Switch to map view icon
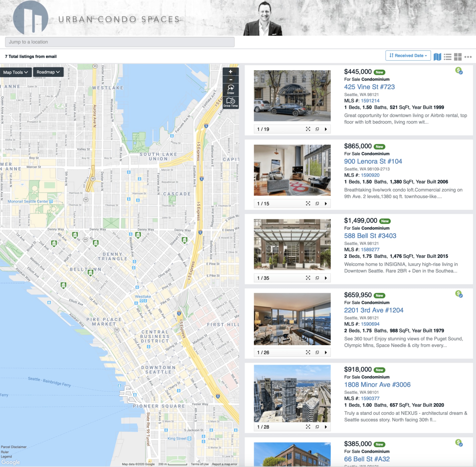 tap(437, 57)
